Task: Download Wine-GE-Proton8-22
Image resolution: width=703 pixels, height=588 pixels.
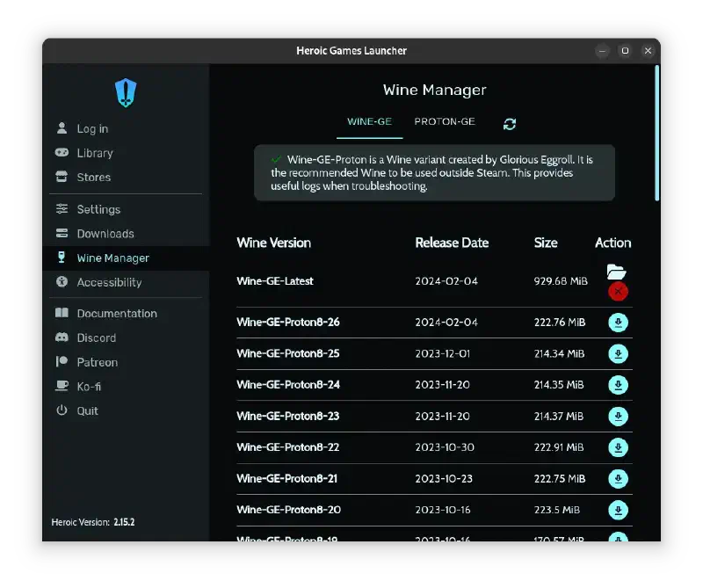Action: point(618,447)
